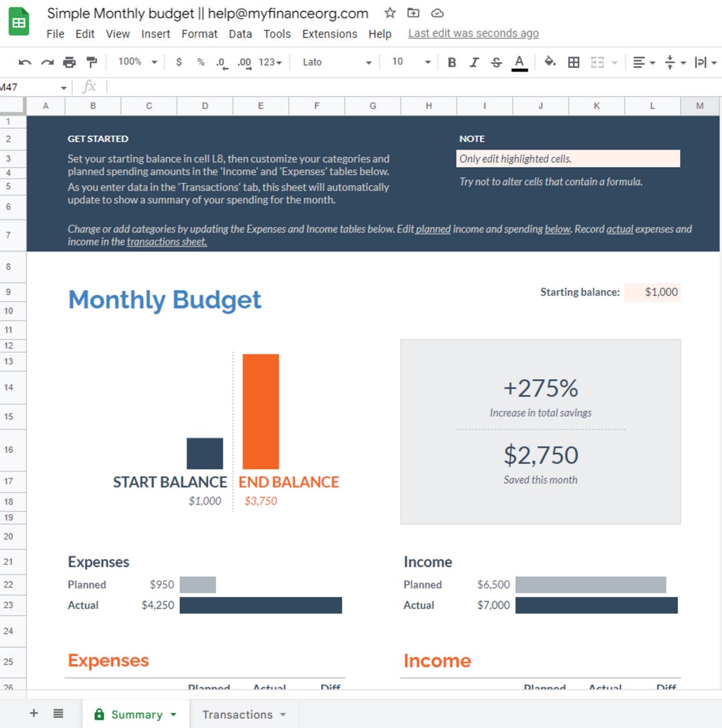The height and width of the screenshot is (728, 722).
Task: Follow the 'transactions sheet' link
Action: coord(166,241)
